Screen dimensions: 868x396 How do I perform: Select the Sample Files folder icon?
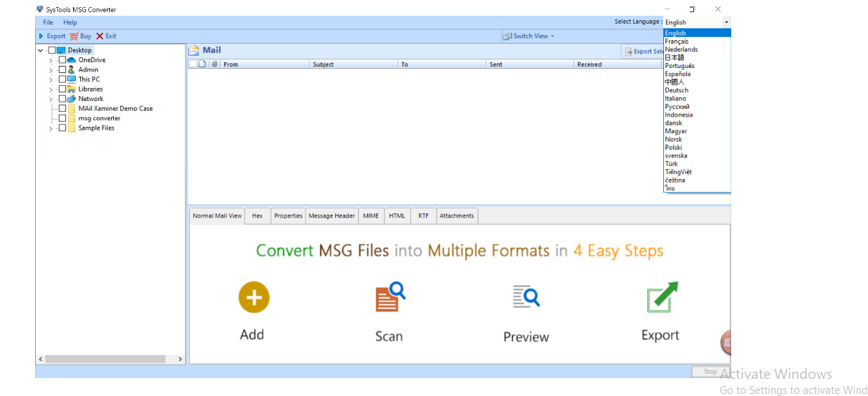(x=72, y=128)
